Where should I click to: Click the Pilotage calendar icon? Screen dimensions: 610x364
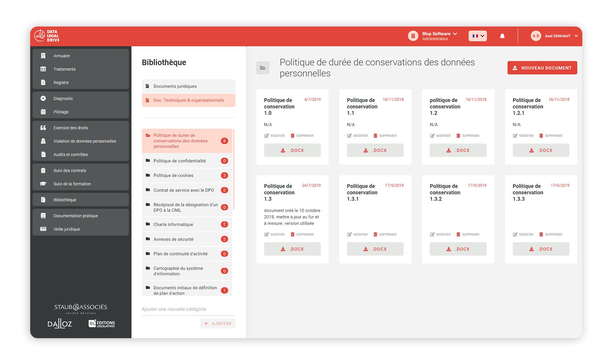[43, 112]
